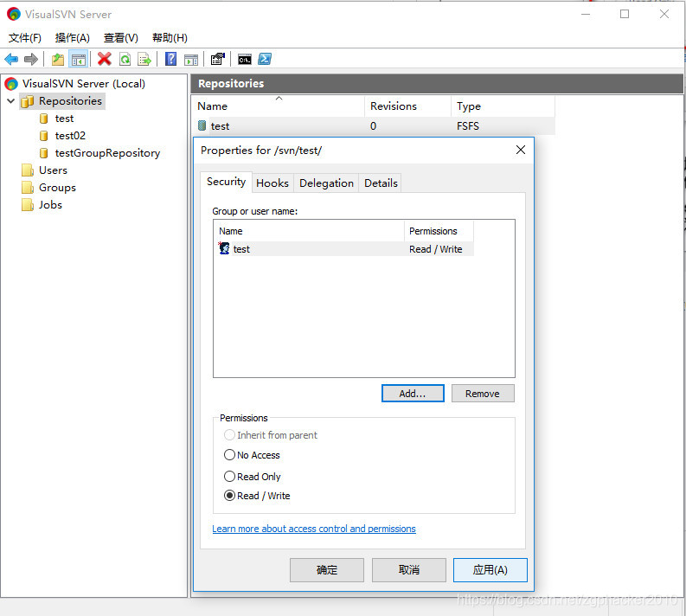Click revisions value 0 of test repository

pyautogui.click(x=373, y=126)
